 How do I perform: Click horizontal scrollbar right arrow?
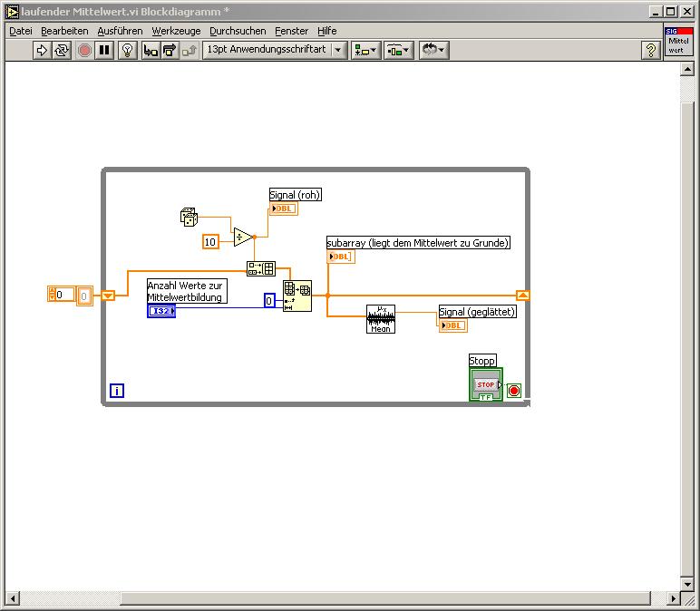(x=673, y=598)
